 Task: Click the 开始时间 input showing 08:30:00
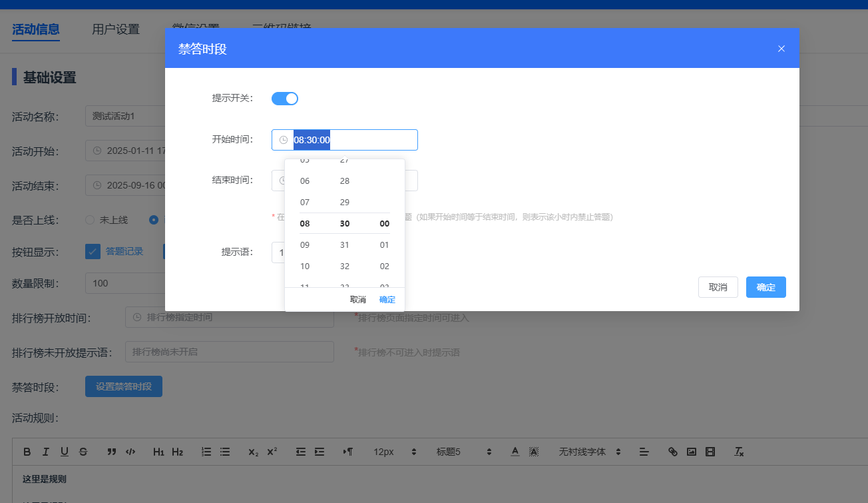pyautogui.click(x=345, y=140)
